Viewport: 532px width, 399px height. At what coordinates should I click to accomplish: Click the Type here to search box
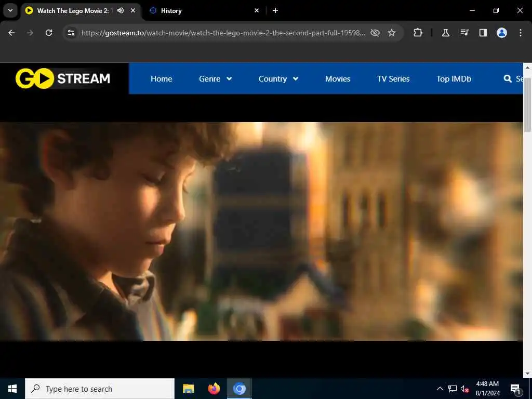100,389
